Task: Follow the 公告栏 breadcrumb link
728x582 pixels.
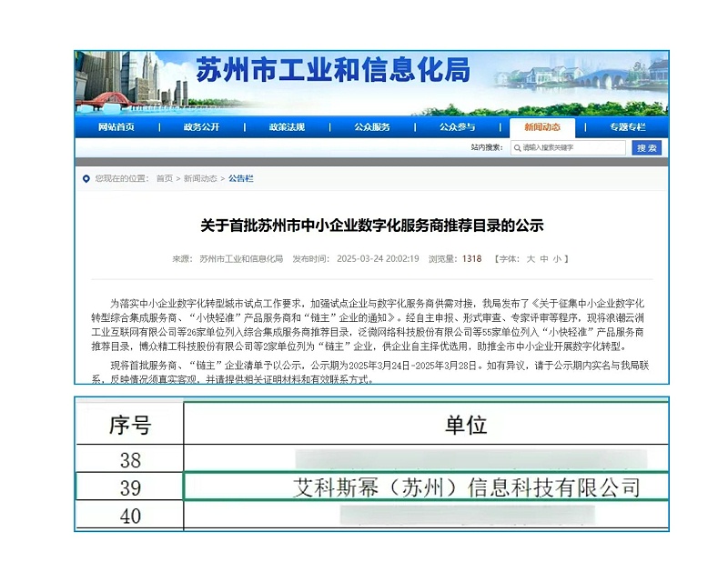Action: (x=241, y=178)
